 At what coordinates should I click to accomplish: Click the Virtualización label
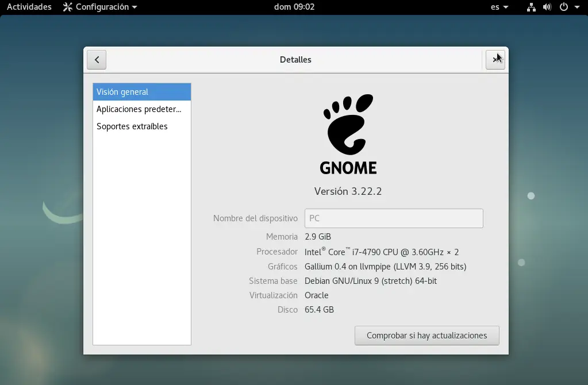click(274, 295)
